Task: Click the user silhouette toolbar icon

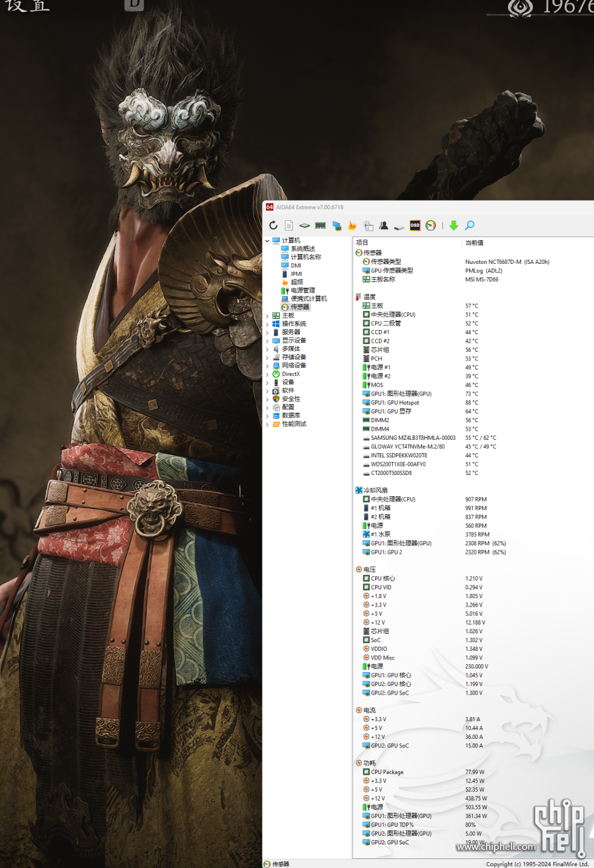Action: pyautogui.click(x=384, y=226)
